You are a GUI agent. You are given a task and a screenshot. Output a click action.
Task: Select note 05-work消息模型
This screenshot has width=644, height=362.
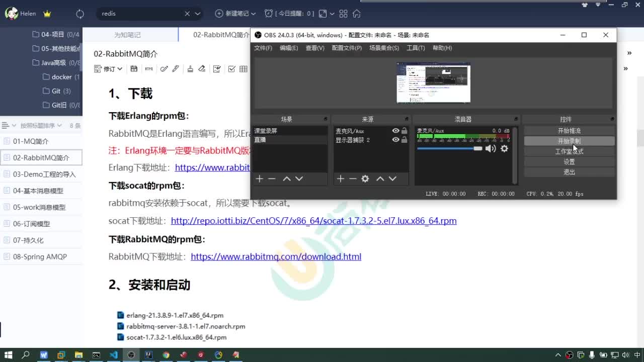(x=41, y=207)
